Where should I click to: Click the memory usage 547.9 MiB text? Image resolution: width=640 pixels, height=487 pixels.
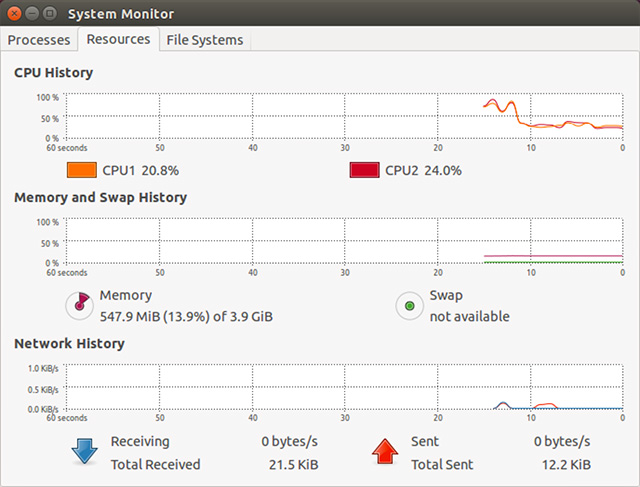point(186,316)
